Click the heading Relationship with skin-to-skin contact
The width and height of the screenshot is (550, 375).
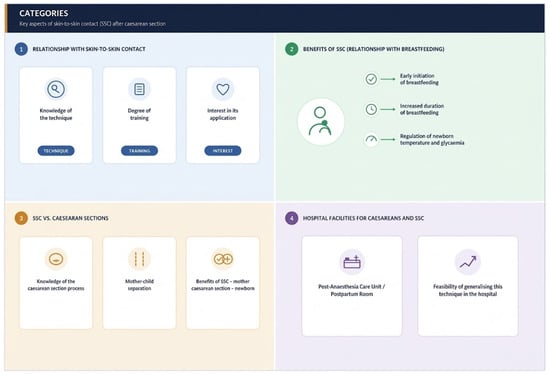click(x=89, y=49)
